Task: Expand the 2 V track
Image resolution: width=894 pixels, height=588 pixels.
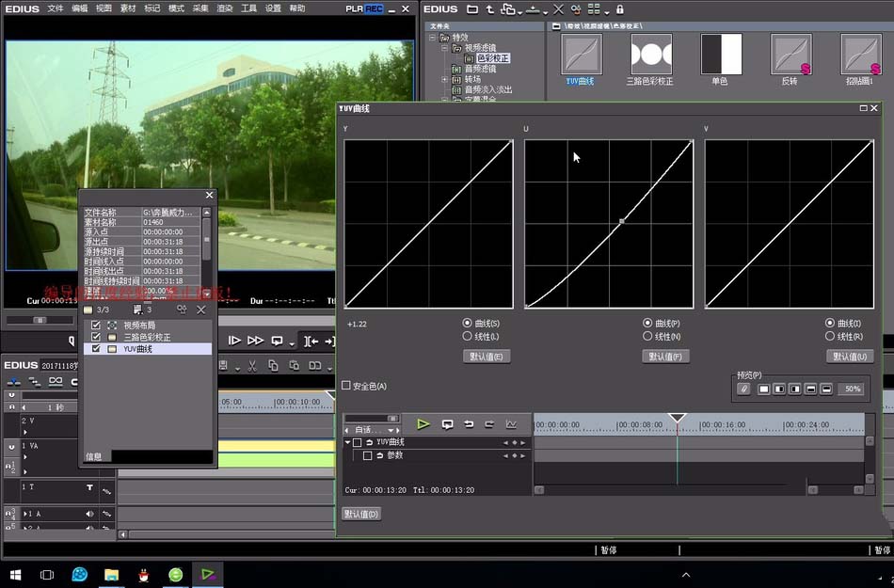Action: [25, 432]
